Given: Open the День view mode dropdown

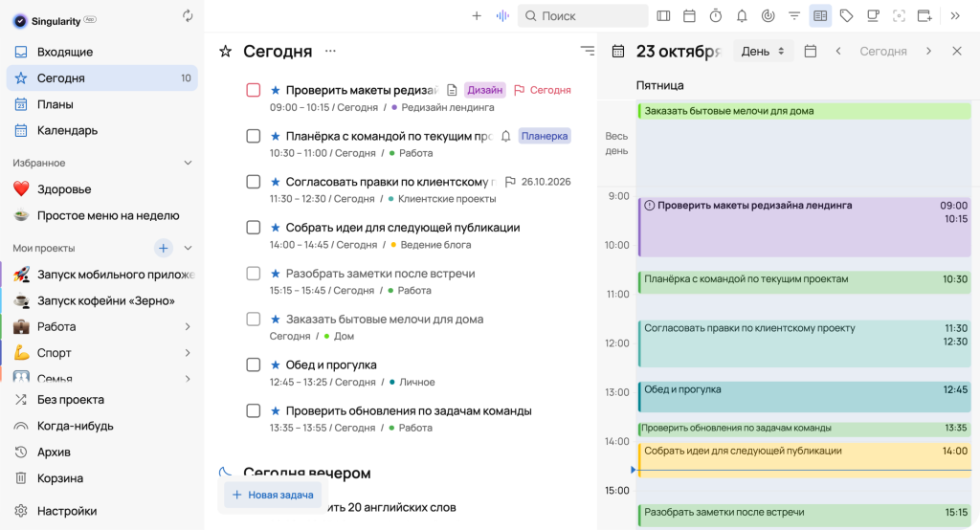Looking at the screenshot, I should [x=763, y=52].
